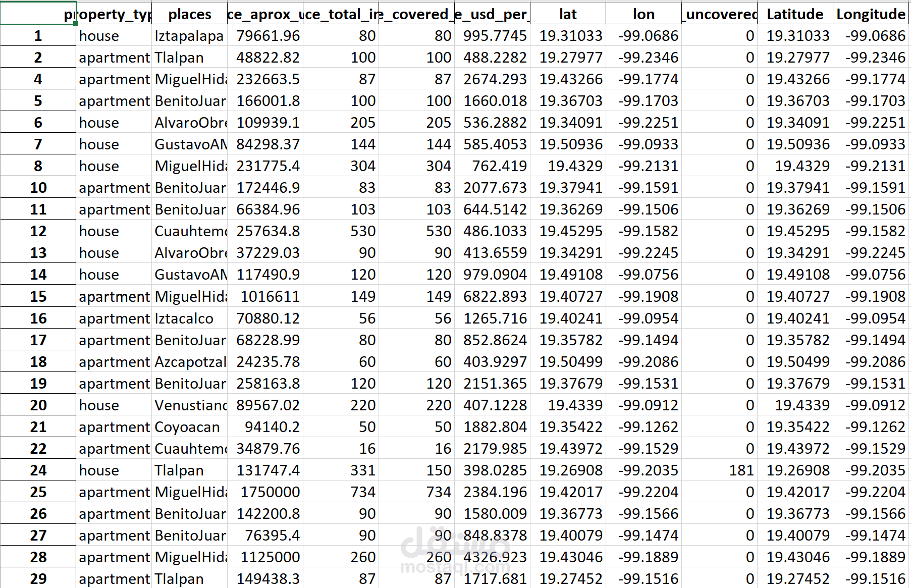This screenshot has width=911, height=588.
Task: Select the 205 total surface cell
Action: coord(341,123)
